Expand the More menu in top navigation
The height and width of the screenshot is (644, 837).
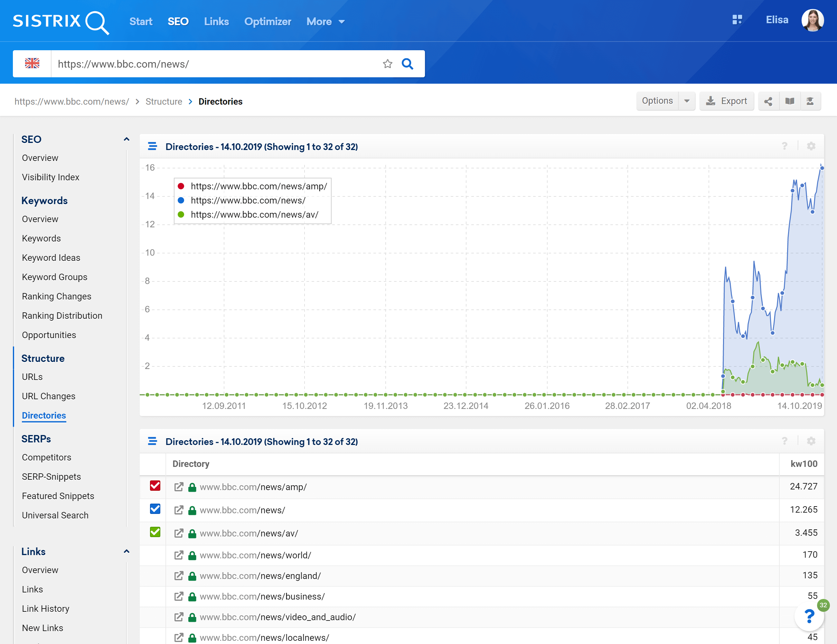(x=325, y=22)
